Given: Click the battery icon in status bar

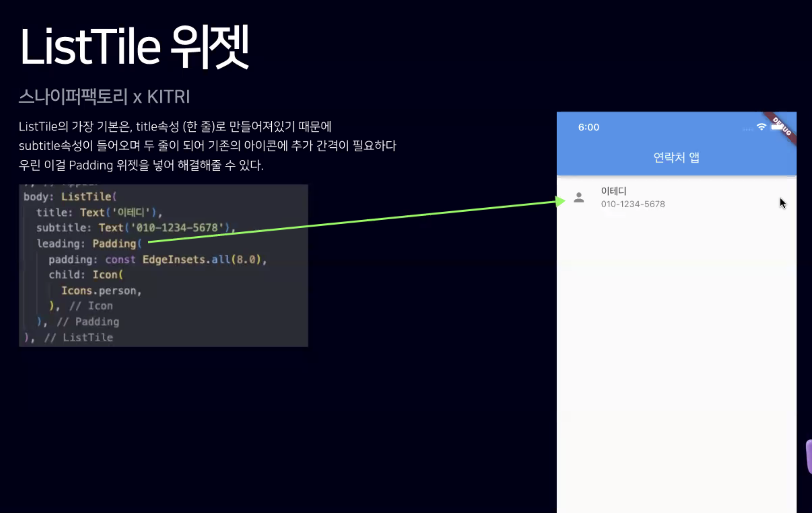Looking at the screenshot, I should coord(776,127).
